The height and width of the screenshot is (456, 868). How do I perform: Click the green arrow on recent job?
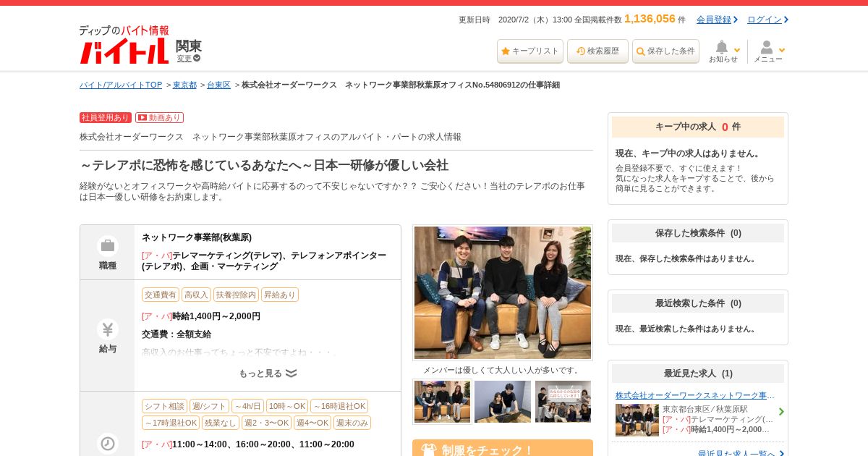pos(781,412)
